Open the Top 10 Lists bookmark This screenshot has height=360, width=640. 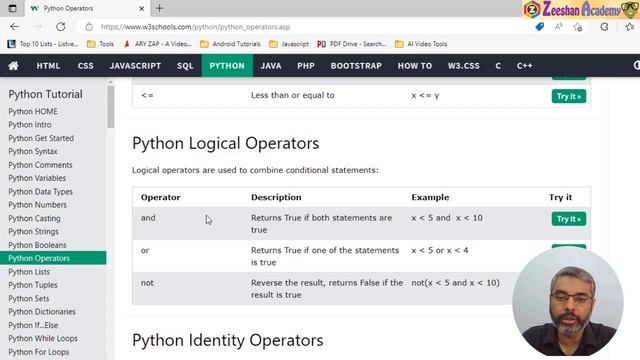[x=43, y=44]
